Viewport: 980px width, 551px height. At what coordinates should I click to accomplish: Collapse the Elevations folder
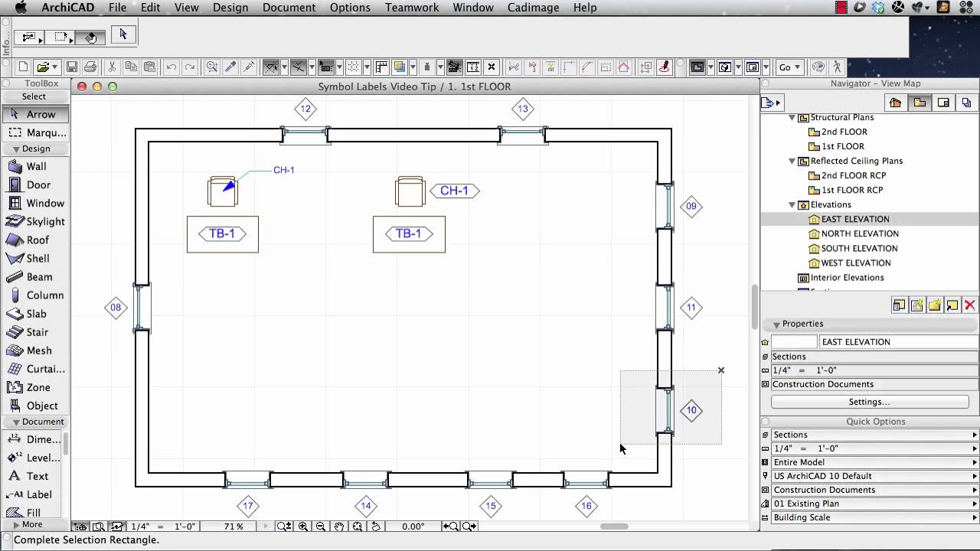point(792,205)
